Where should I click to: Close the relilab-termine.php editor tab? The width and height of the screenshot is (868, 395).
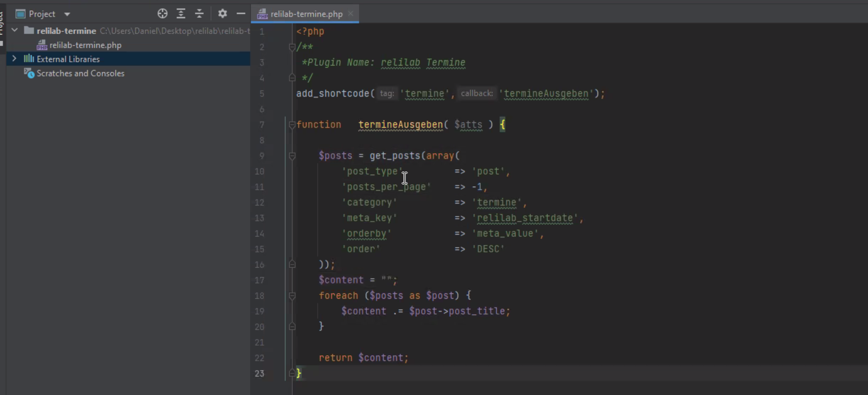pyautogui.click(x=351, y=14)
